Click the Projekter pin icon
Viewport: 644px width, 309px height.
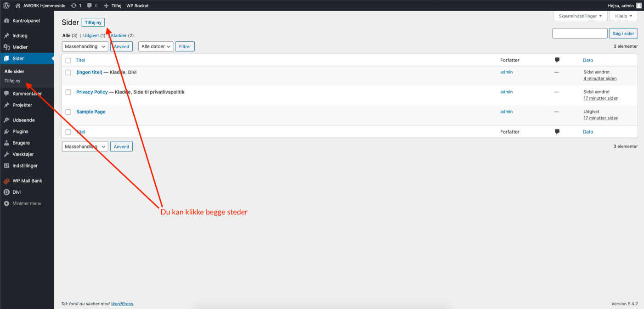click(7, 105)
